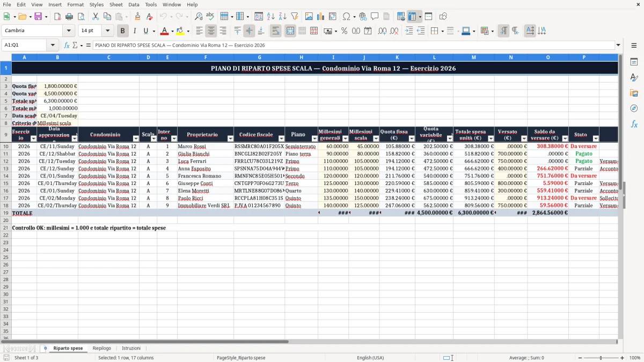Click the Add Decimal Place icon
644x362 pixels.
(x=382, y=31)
